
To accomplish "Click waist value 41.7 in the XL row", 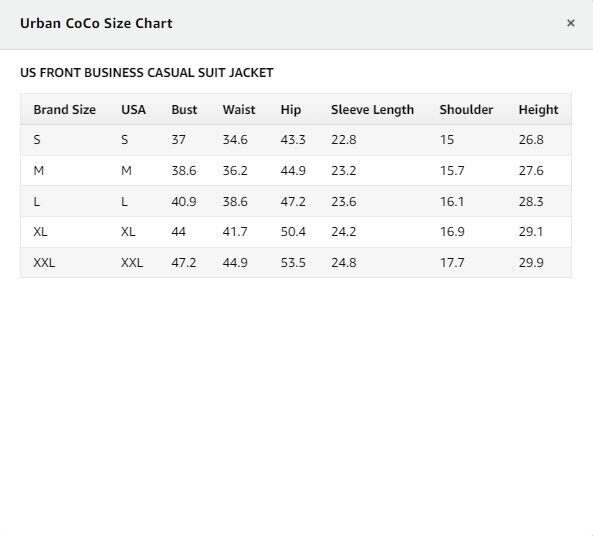I will (x=235, y=231).
